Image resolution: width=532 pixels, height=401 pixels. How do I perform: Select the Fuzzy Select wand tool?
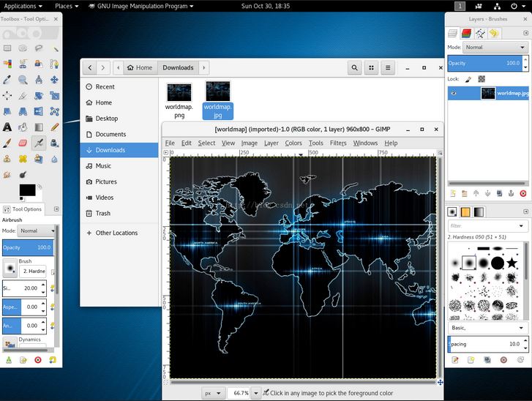coord(54,48)
